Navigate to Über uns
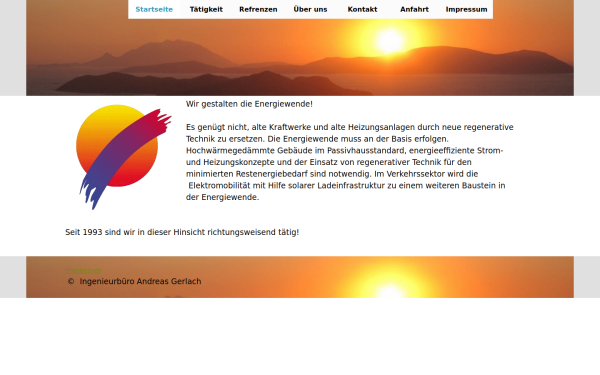 [310, 9]
